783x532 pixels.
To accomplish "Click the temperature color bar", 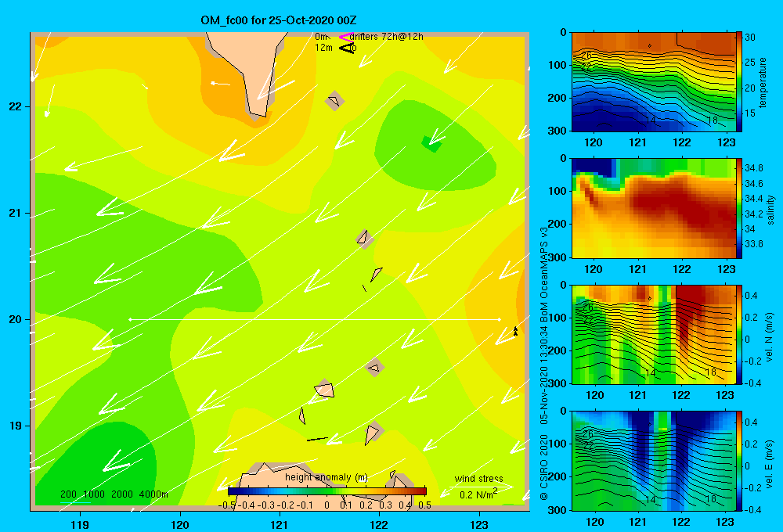I will [x=739, y=82].
